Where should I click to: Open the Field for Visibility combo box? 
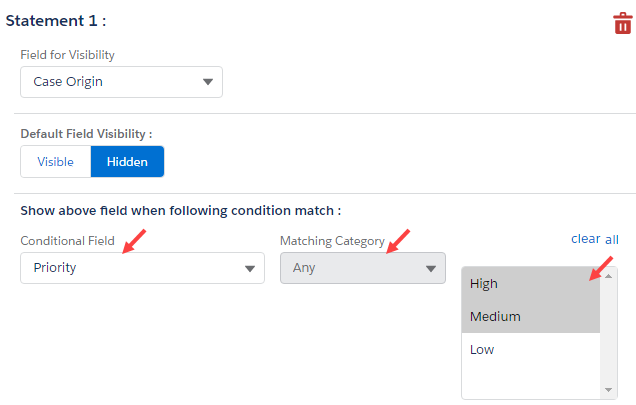121,82
